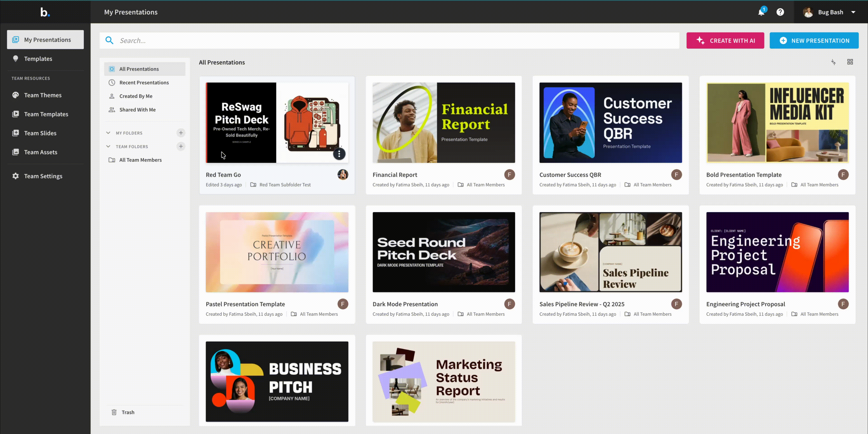Click the Engineering Project Proposal owner avatar

tap(843, 304)
